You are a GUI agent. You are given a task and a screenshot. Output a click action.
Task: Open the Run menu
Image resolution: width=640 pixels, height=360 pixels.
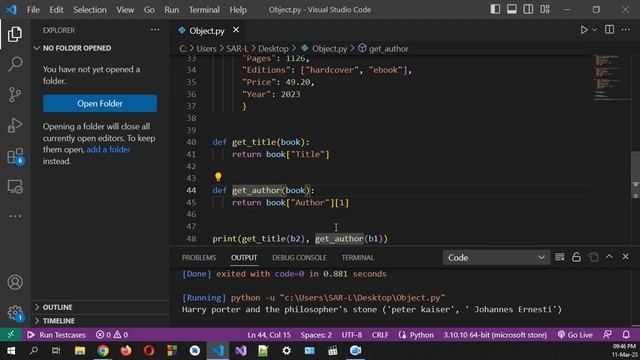[171, 9]
